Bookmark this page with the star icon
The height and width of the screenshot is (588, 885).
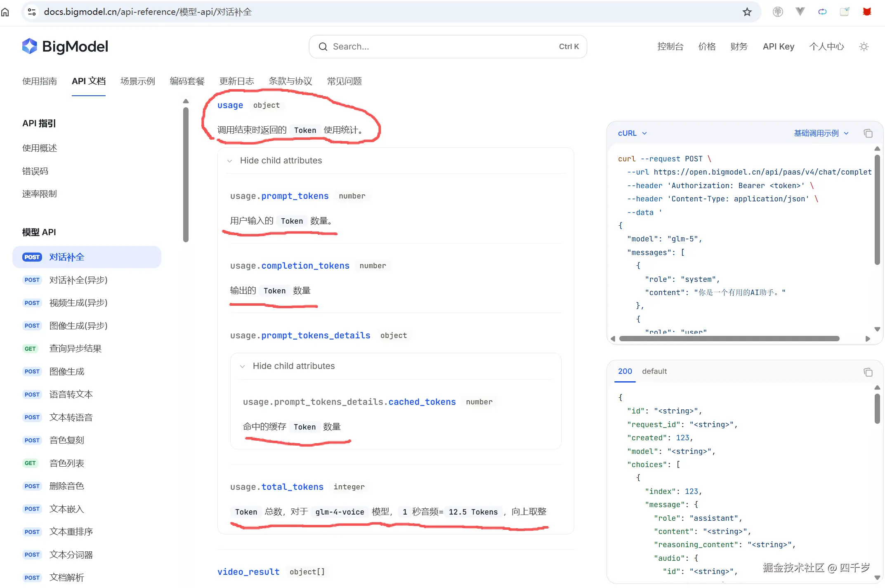point(747,12)
